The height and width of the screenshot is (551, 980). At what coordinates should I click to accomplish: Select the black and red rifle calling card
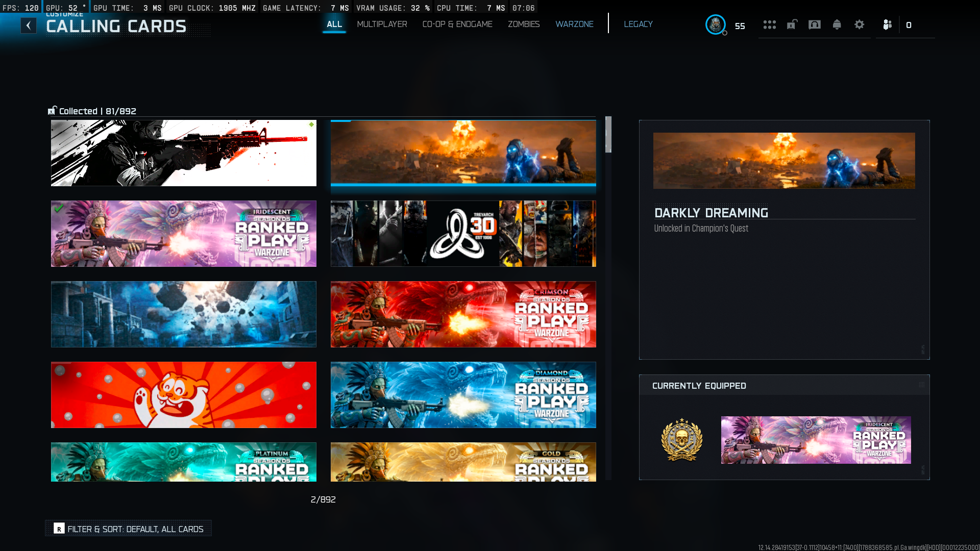tap(184, 153)
